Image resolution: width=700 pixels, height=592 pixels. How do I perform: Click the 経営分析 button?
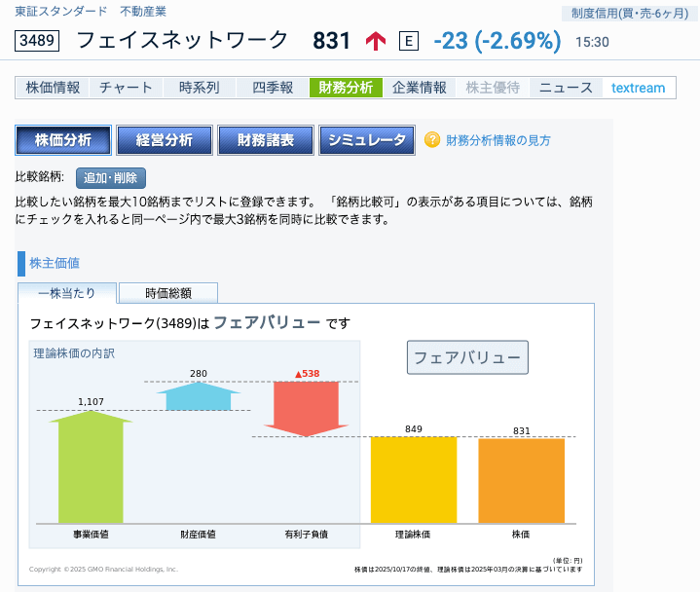(165, 140)
